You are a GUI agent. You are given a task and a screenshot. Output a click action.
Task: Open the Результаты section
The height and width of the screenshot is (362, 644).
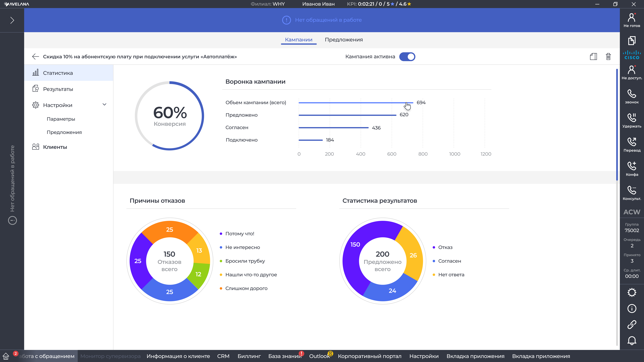pos(69,89)
